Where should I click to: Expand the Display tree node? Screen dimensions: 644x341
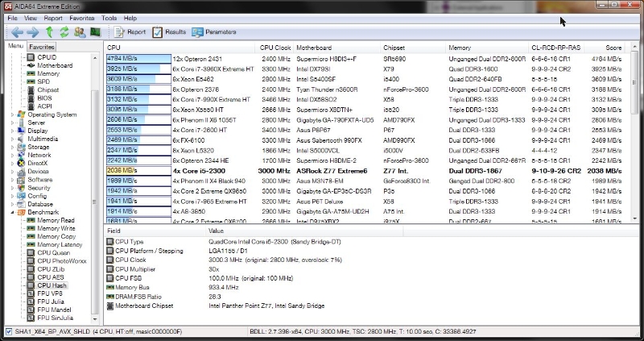tap(12, 131)
